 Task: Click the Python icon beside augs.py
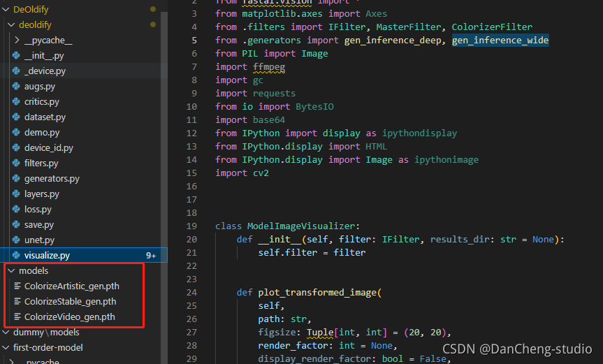(x=16, y=86)
